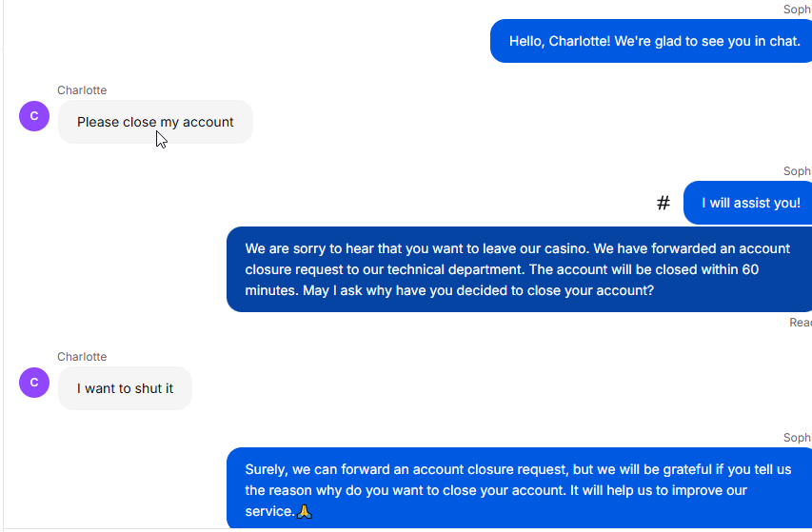812x532 pixels.
Task: Click the praying hands emoji in the last message
Action: (x=305, y=511)
